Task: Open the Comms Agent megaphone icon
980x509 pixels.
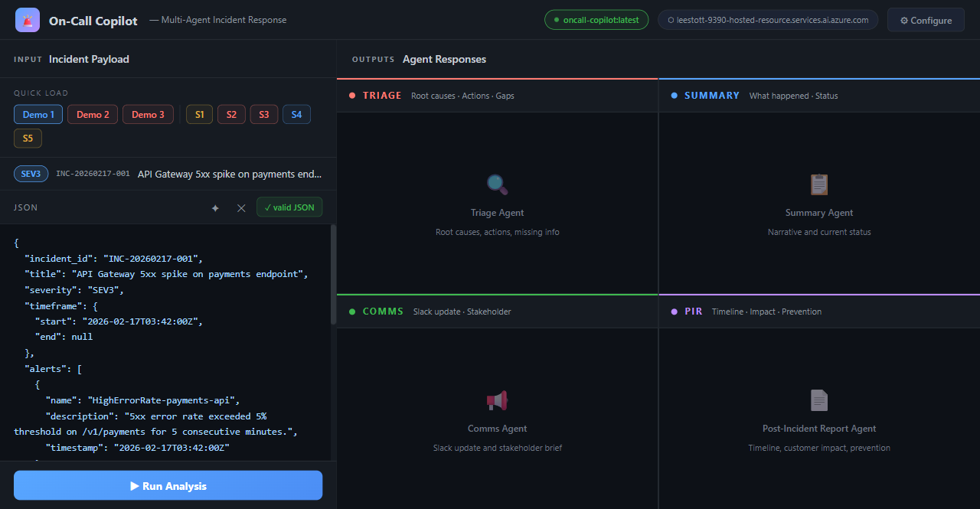Action: coord(497,400)
